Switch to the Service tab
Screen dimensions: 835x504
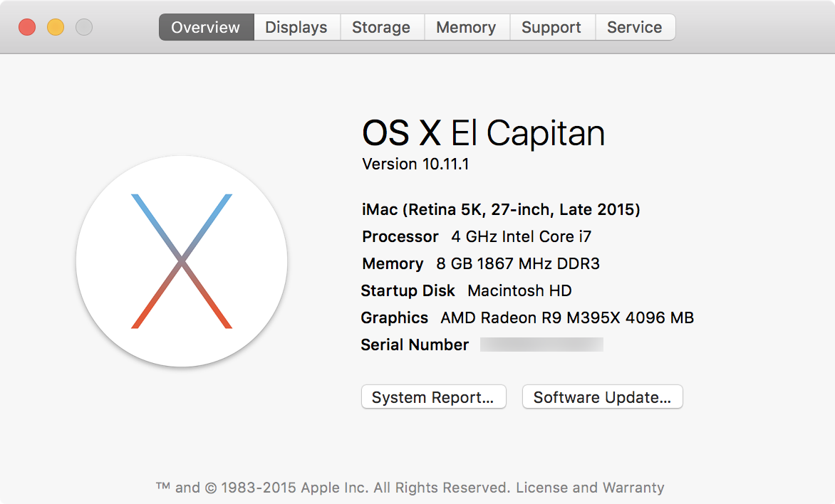[x=635, y=27]
